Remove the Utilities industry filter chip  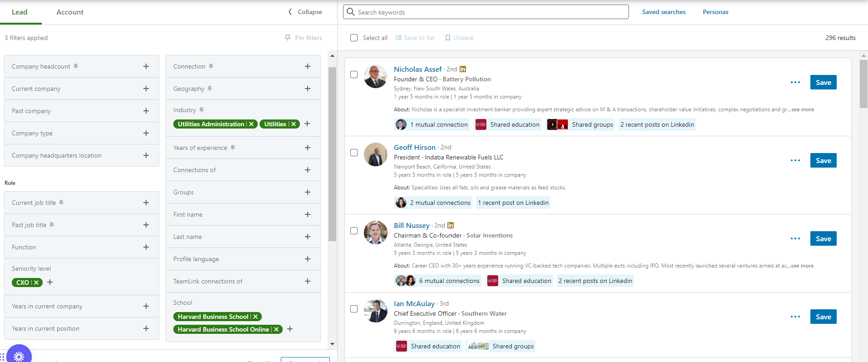pyautogui.click(x=294, y=124)
